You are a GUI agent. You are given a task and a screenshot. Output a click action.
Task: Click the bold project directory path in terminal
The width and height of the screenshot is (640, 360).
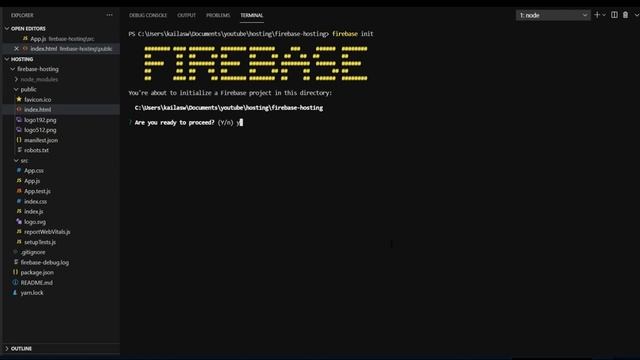click(229, 108)
